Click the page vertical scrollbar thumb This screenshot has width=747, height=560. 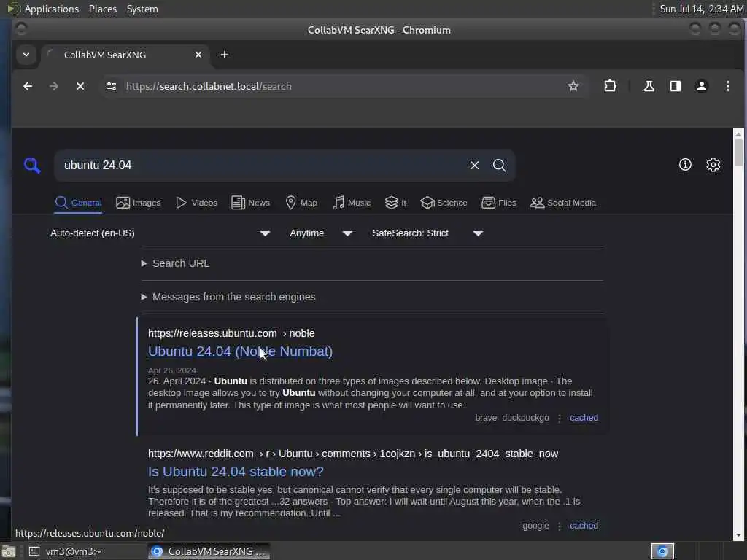click(x=738, y=153)
